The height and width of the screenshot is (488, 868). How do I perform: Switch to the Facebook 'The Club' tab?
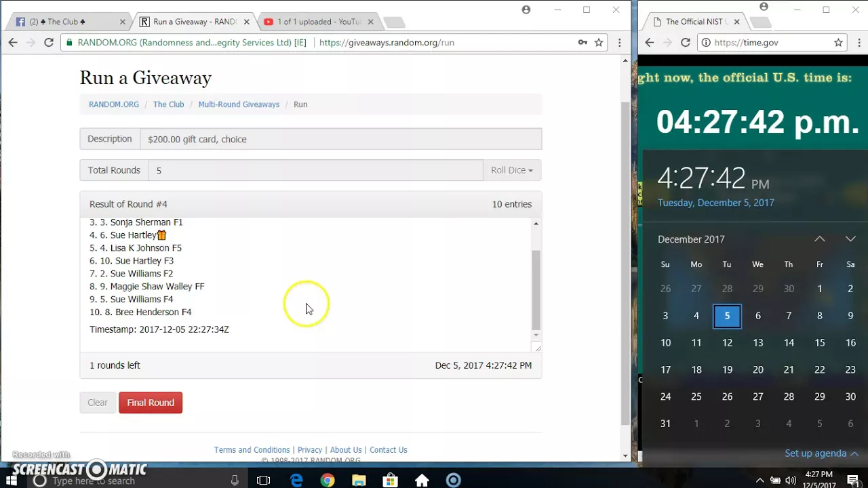[x=68, y=22]
